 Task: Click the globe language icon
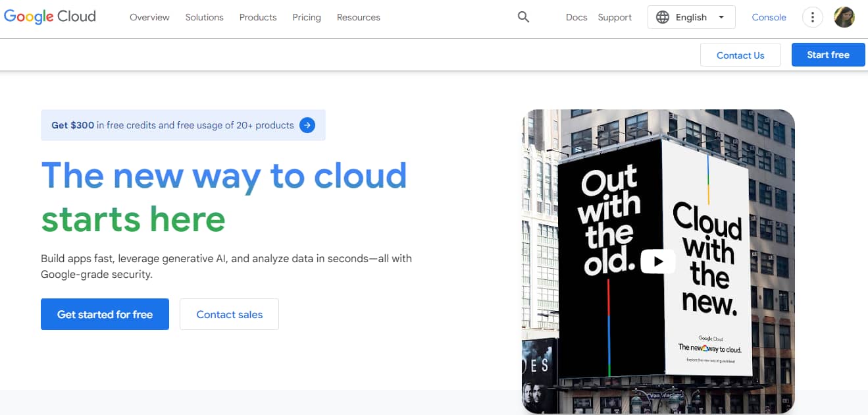tap(663, 17)
